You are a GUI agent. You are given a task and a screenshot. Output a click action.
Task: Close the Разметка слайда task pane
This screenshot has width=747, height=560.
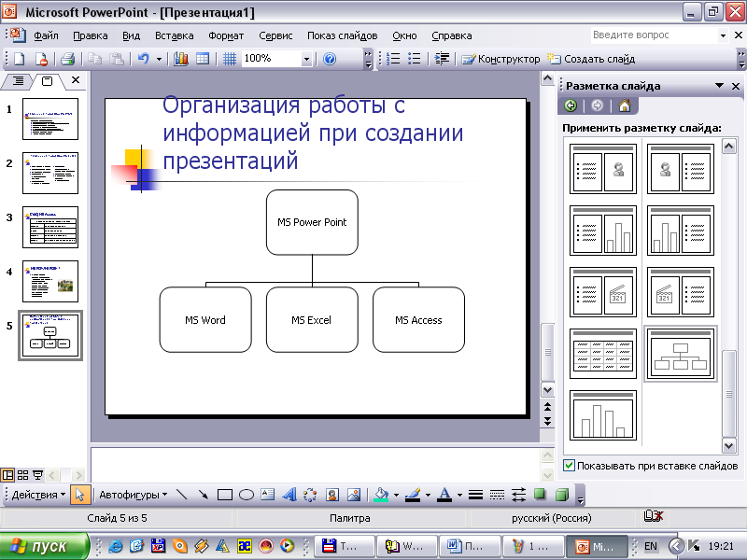(x=736, y=86)
